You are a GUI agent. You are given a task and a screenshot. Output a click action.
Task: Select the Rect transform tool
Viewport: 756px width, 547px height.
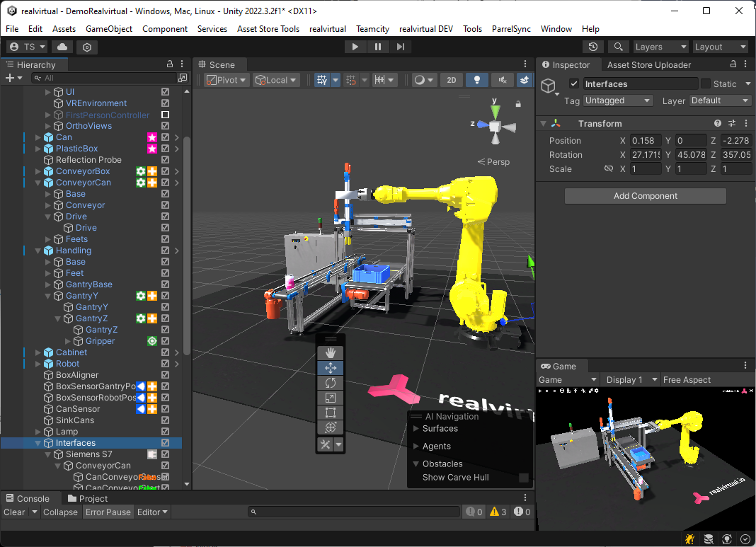click(x=330, y=413)
